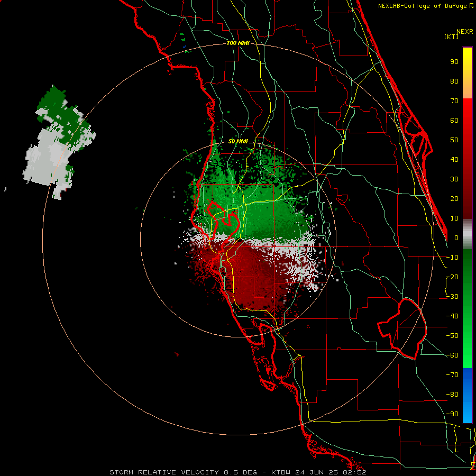The image size is (476, 476).
Task: Click the 80 knot scale label
Action: pos(454,81)
